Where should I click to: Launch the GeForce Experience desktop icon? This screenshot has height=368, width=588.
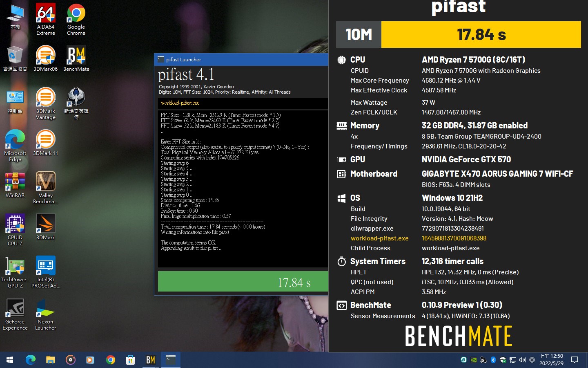(x=15, y=314)
